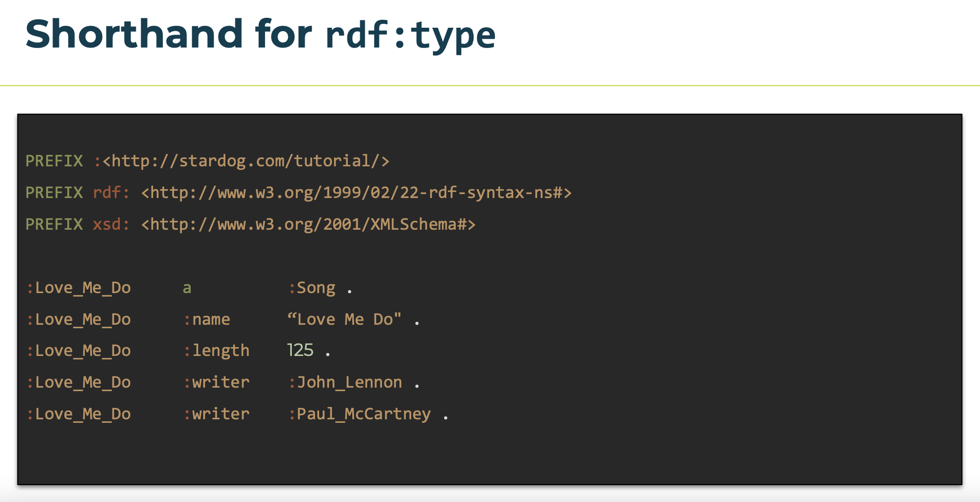Click the first ':writer' predicate
Image resolution: width=980 pixels, height=502 pixels.
pyautogui.click(x=216, y=383)
